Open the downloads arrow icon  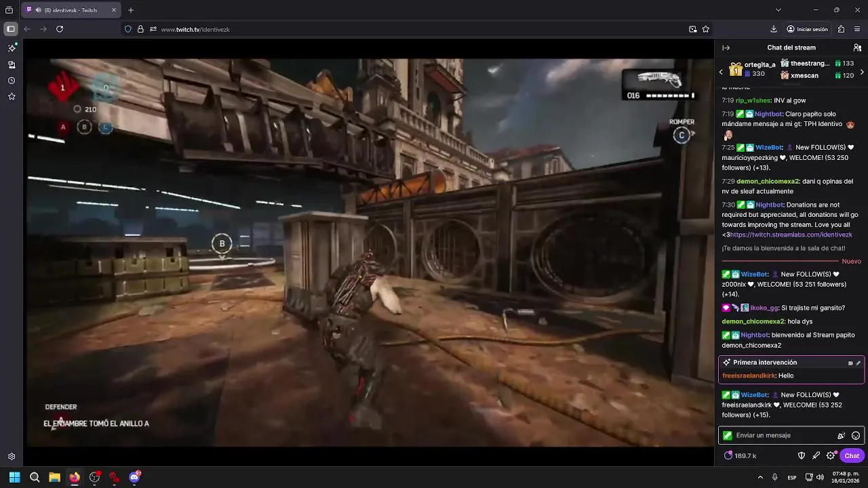point(774,29)
